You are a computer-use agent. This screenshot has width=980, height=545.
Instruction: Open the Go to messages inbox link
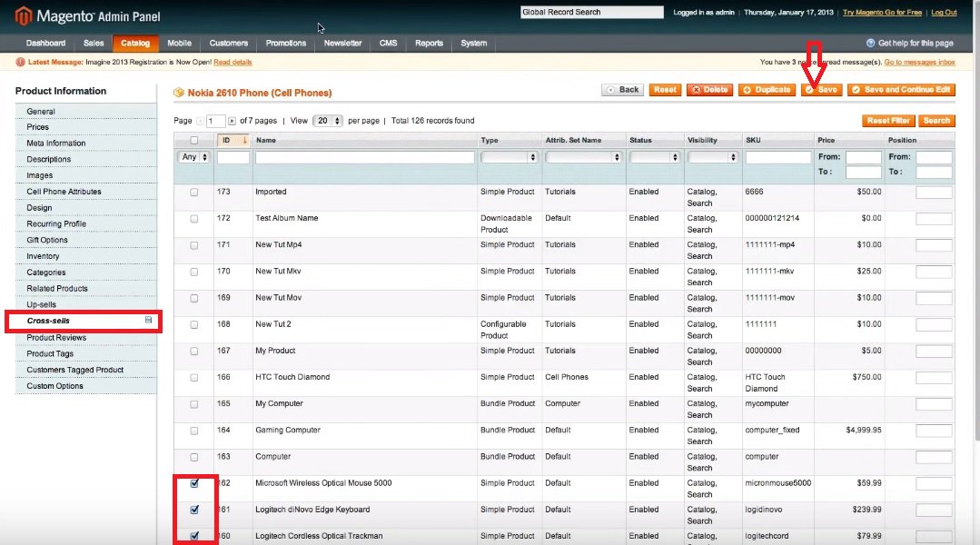pyautogui.click(x=919, y=62)
